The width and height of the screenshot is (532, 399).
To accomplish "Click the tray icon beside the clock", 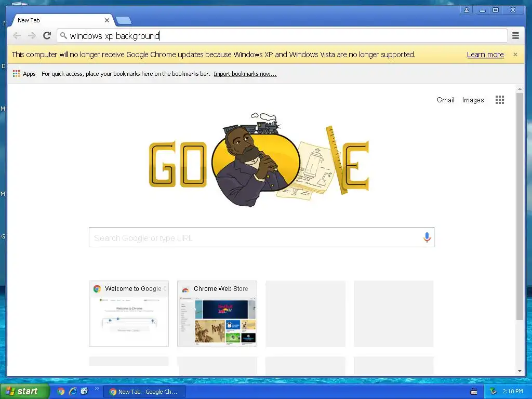I will point(494,392).
